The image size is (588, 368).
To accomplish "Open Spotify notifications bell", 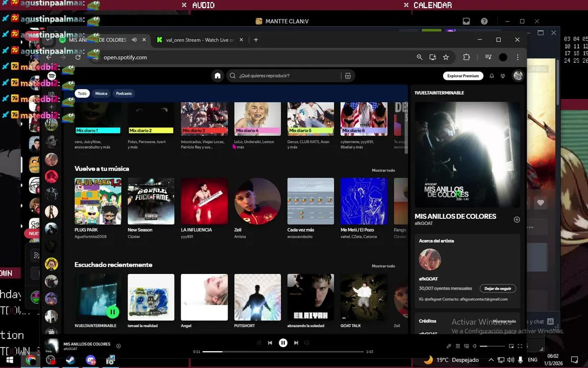I will coord(492,76).
